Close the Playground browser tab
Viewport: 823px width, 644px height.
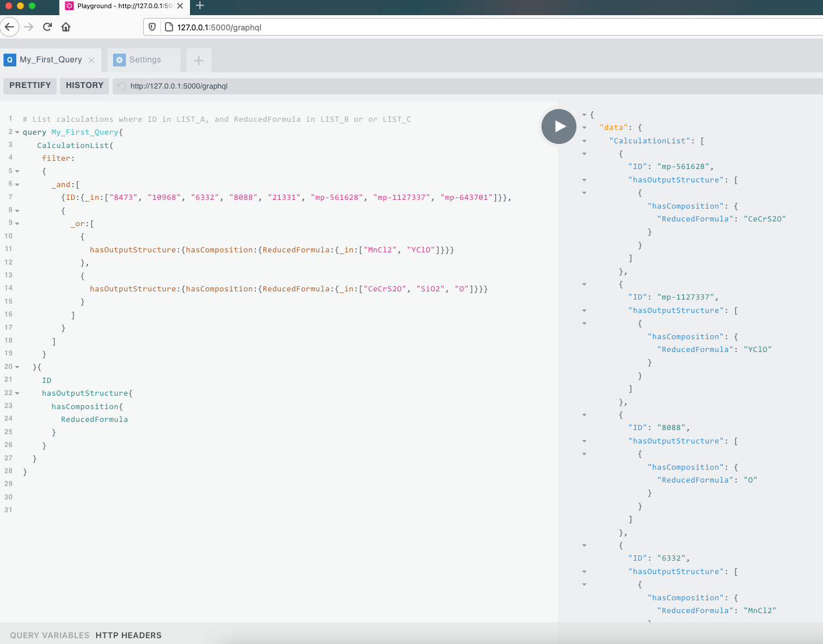180,6
